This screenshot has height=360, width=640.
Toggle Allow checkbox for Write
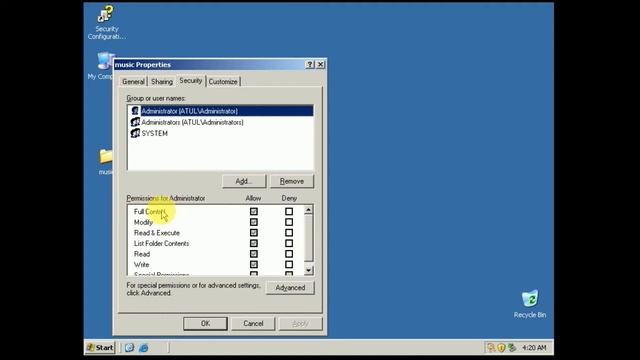coord(254,264)
